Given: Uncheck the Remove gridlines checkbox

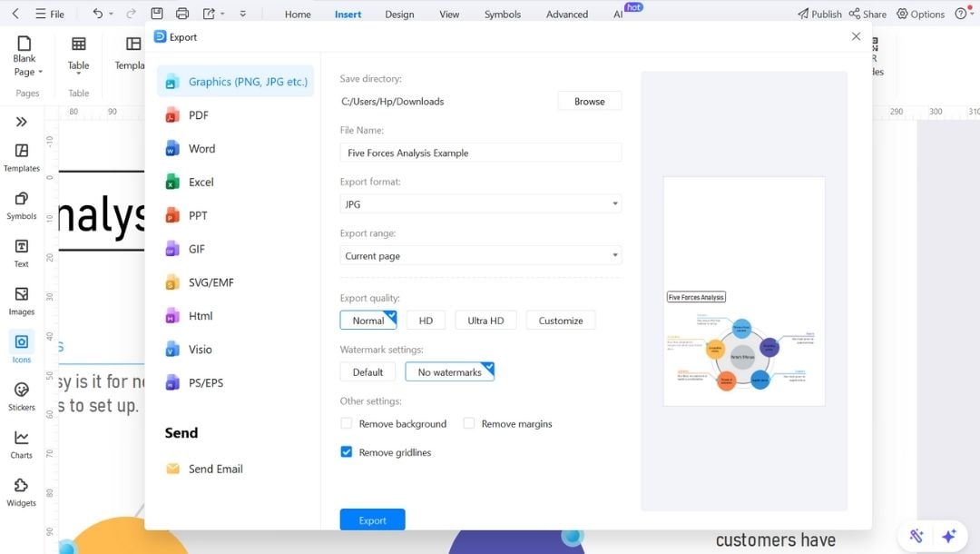Looking at the screenshot, I should (x=347, y=452).
